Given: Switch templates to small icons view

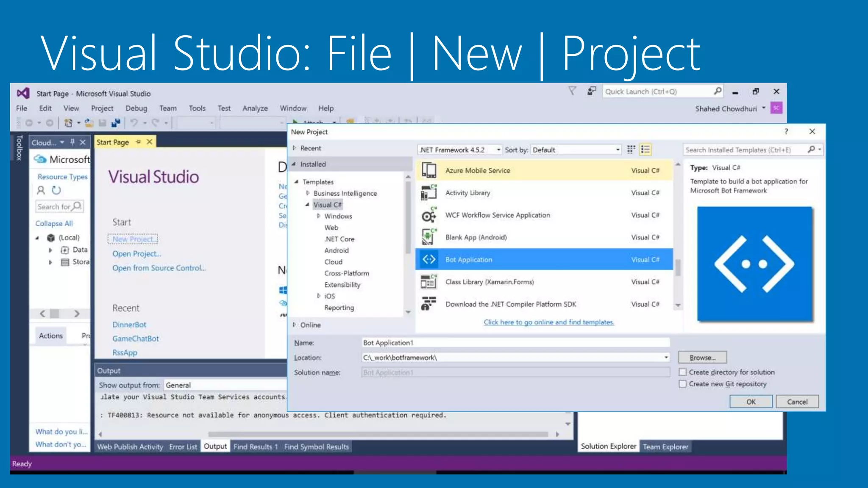Looking at the screenshot, I should [x=631, y=150].
